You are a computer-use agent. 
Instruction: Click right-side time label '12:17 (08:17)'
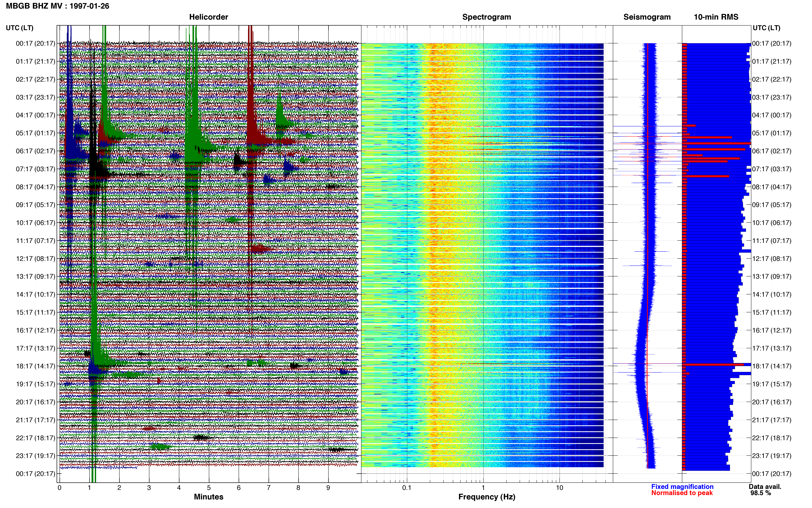(772, 259)
